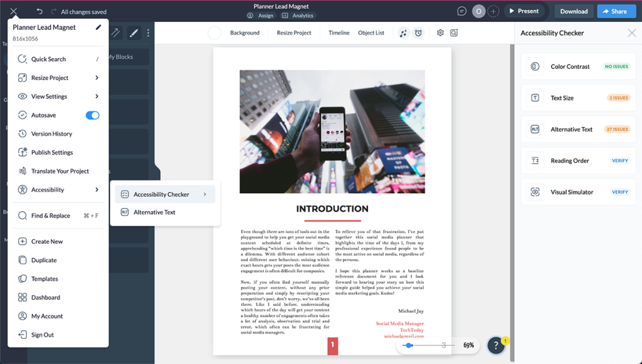
Task: Click the preview magnifier icon in toolbar
Action: [455, 33]
